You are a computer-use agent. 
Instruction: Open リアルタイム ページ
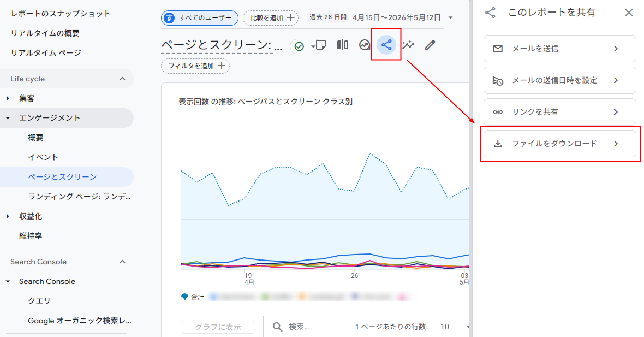[46, 53]
